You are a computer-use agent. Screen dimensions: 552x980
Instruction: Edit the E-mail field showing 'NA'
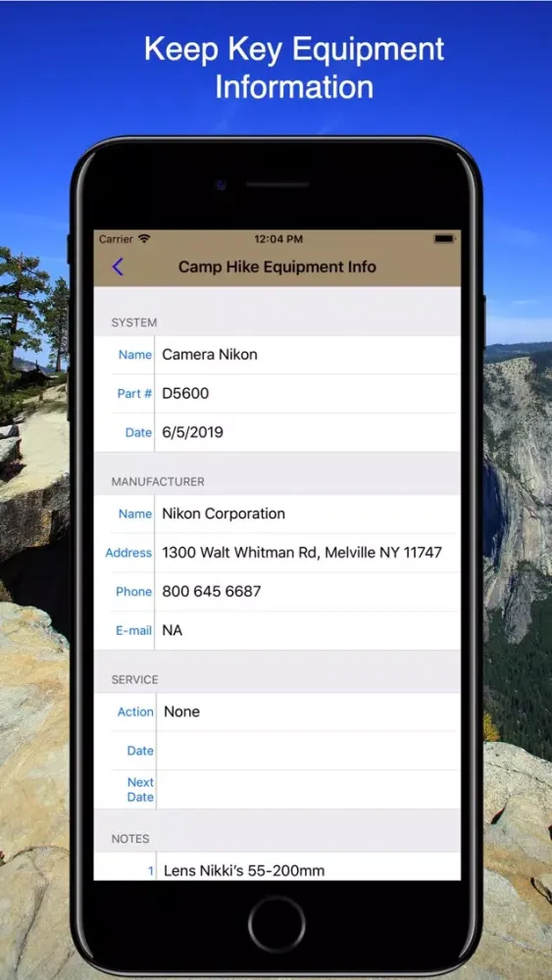tap(308, 630)
